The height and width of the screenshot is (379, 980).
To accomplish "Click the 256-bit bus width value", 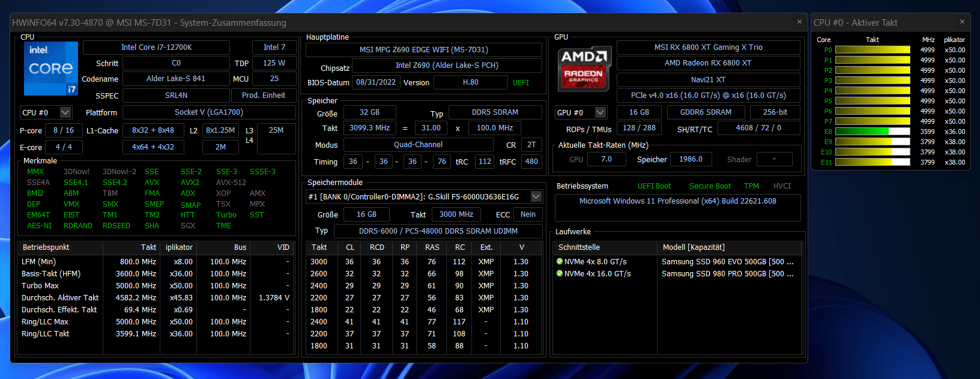I will 775,112.
